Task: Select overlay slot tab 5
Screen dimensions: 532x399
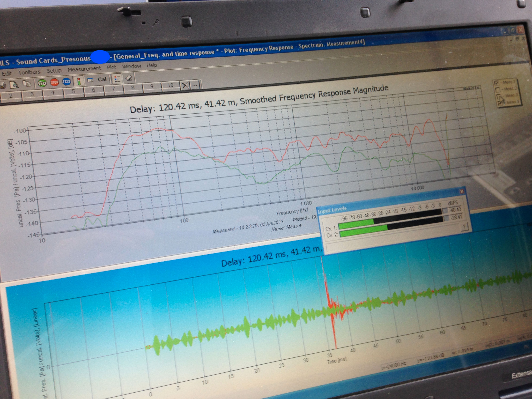Action: [73, 91]
